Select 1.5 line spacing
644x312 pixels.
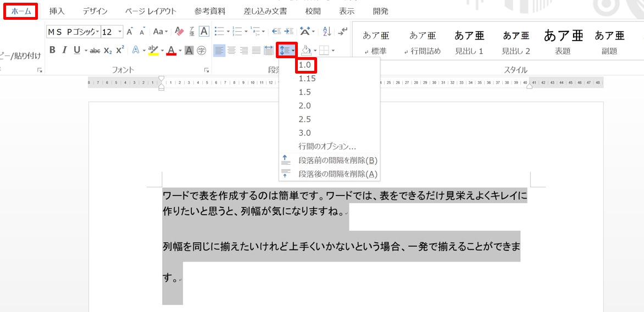329,92
